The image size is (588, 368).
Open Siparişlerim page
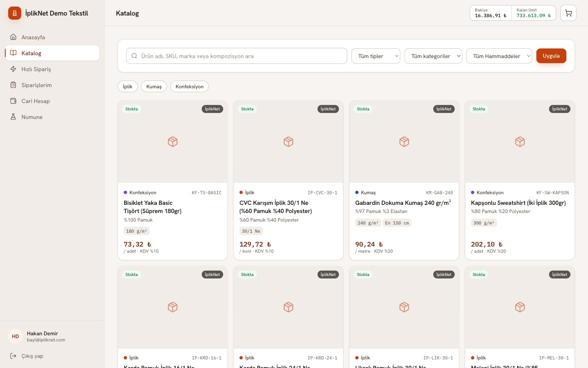pyautogui.click(x=52, y=85)
